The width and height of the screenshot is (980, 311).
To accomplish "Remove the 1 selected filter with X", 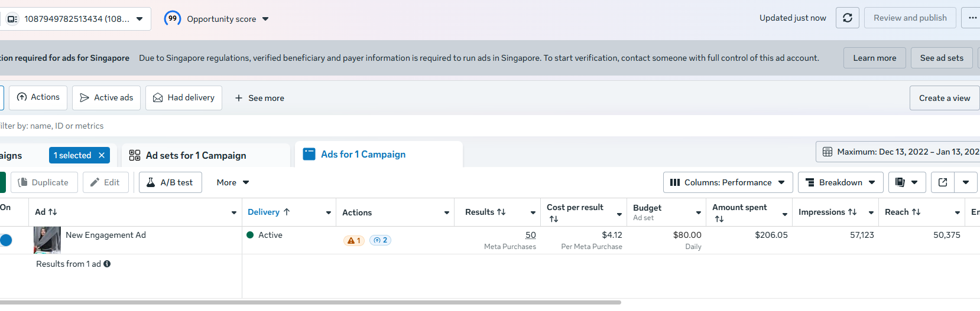I will (102, 155).
